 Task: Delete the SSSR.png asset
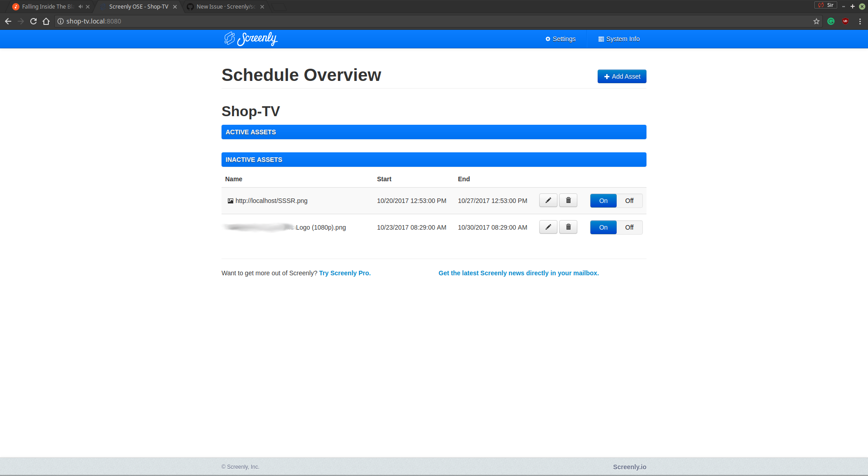point(568,200)
